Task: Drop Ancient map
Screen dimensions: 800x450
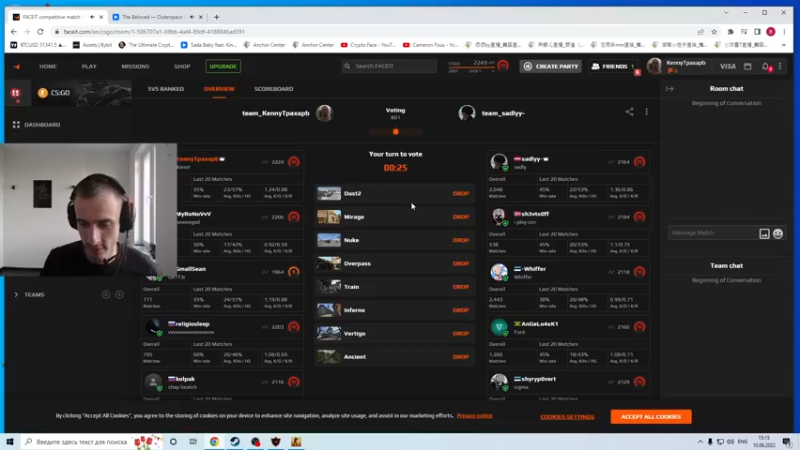Action: tap(460, 357)
